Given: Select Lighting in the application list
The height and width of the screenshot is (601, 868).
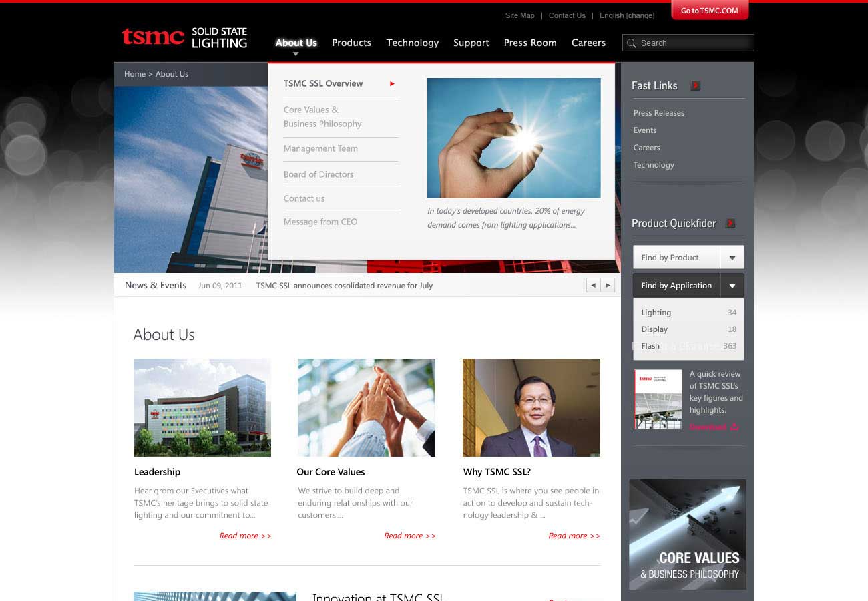Looking at the screenshot, I should 656,313.
